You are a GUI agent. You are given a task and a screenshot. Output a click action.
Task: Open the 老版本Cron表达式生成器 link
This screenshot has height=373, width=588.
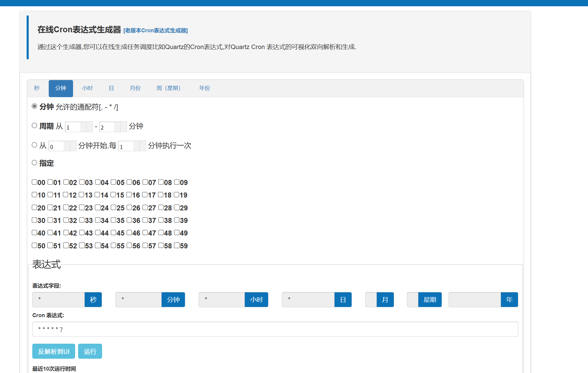click(156, 30)
